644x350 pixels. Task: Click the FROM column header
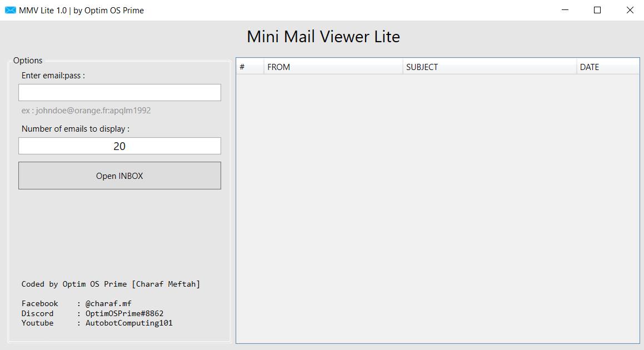click(x=333, y=67)
